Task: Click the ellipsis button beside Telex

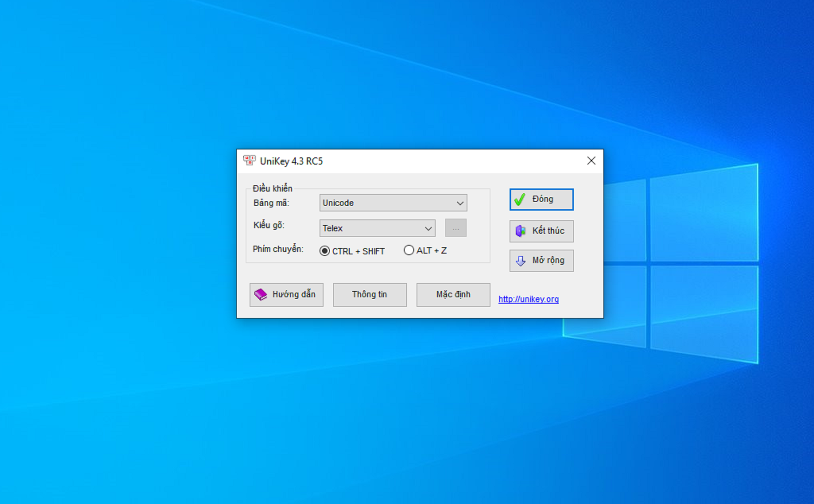Action: [x=455, y=228]
